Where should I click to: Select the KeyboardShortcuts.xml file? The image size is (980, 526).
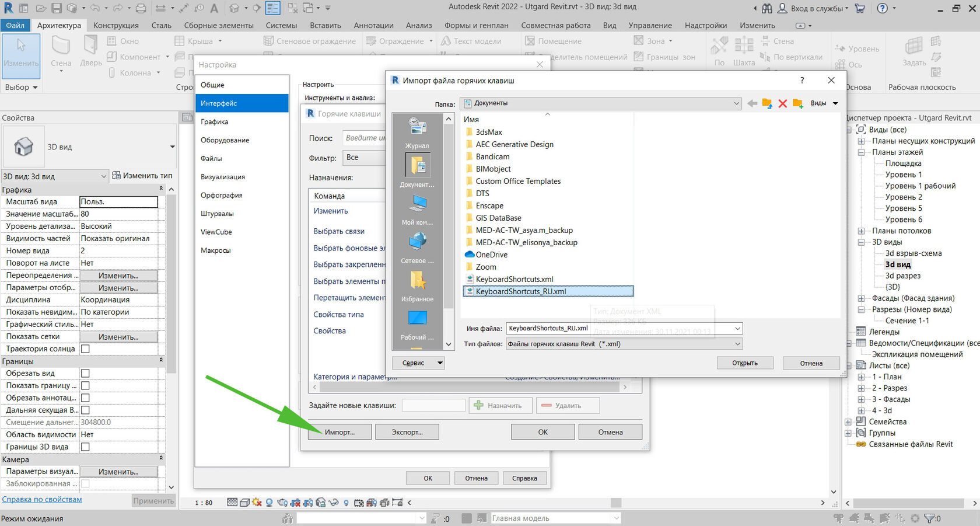[514, 279]
